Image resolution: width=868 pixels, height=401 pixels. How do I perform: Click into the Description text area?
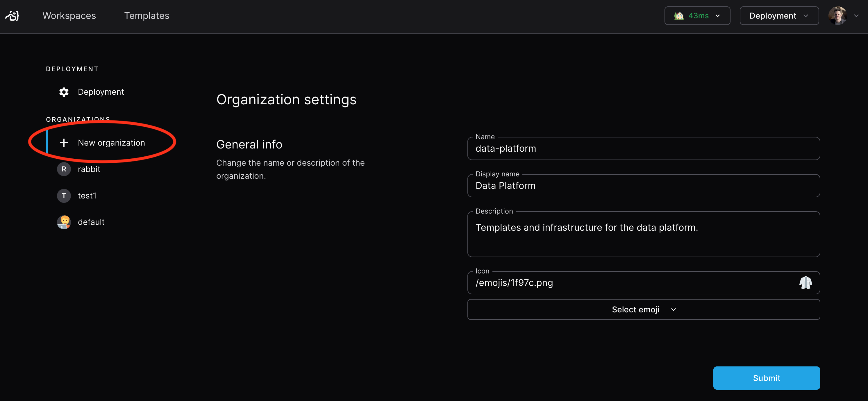point(643,234)
